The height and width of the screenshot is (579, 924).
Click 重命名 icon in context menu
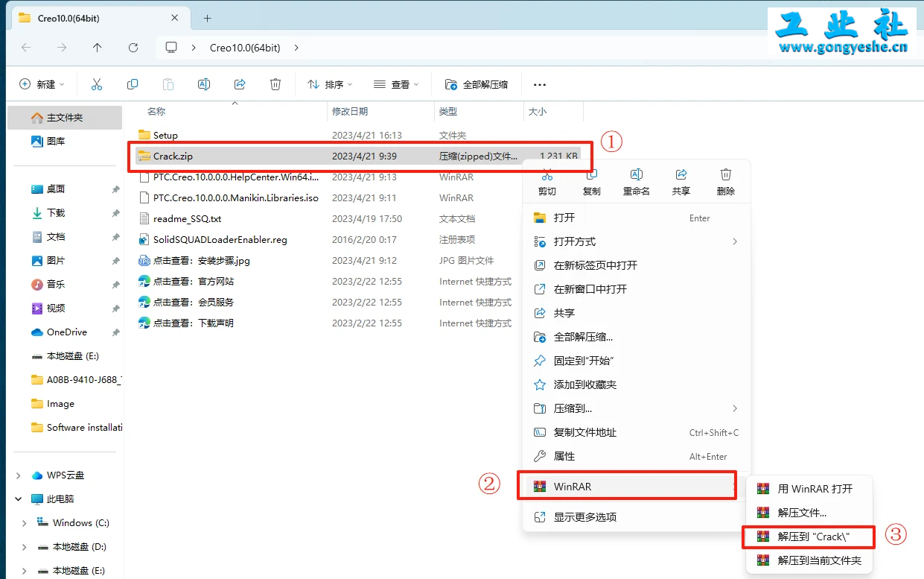click(x=637, y=174)
